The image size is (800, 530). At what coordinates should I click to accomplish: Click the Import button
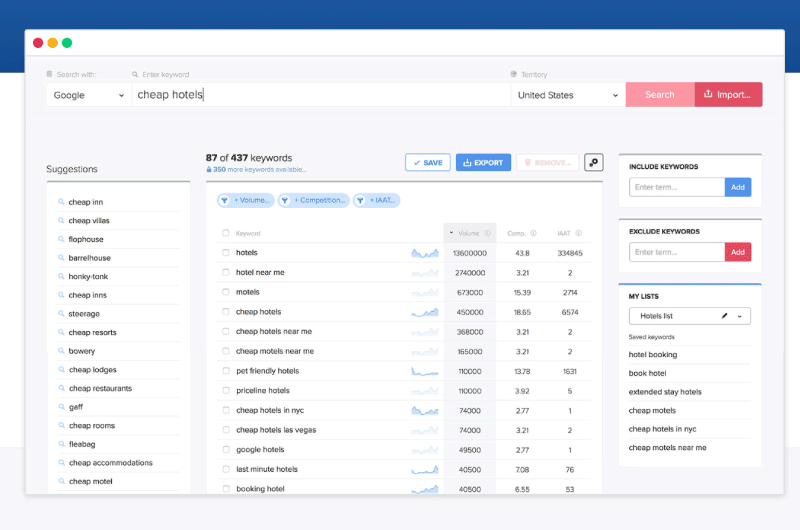[728, 94]
